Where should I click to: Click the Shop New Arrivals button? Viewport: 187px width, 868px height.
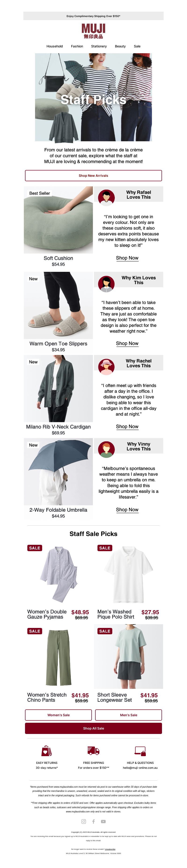pos(93,176)
